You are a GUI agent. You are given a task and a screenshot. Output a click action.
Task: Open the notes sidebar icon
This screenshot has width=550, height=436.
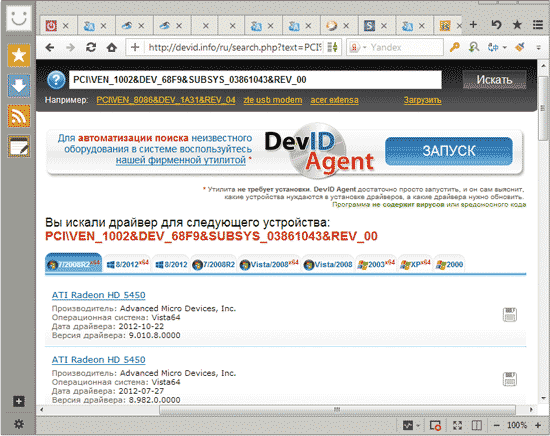[19, 146]
